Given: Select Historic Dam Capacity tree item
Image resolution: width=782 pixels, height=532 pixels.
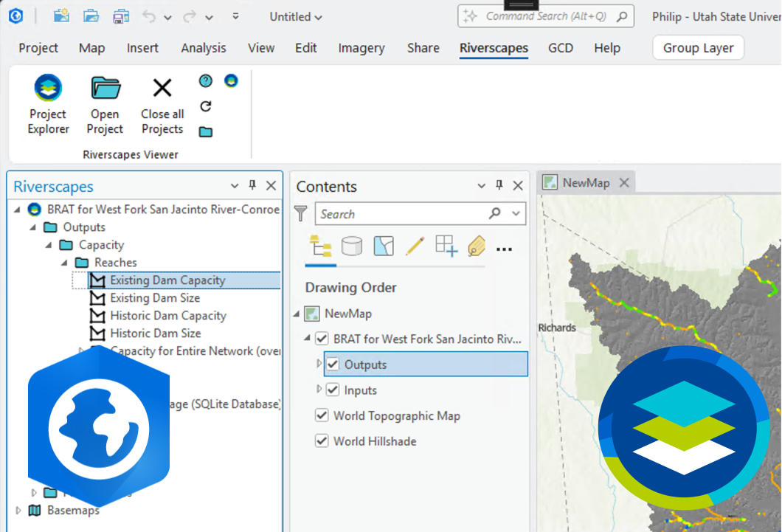Looking at the screenshot, I should click(167, 316).
